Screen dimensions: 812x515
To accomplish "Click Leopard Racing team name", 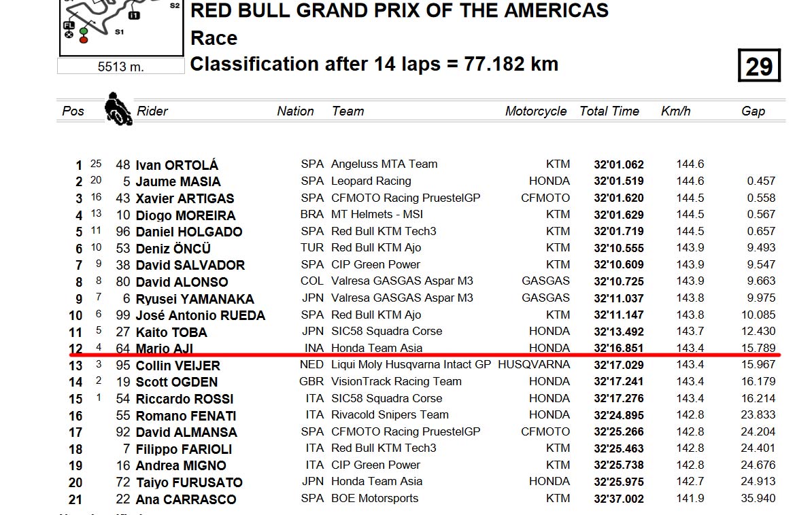I will pyautogui.click(x=371, y=181).
